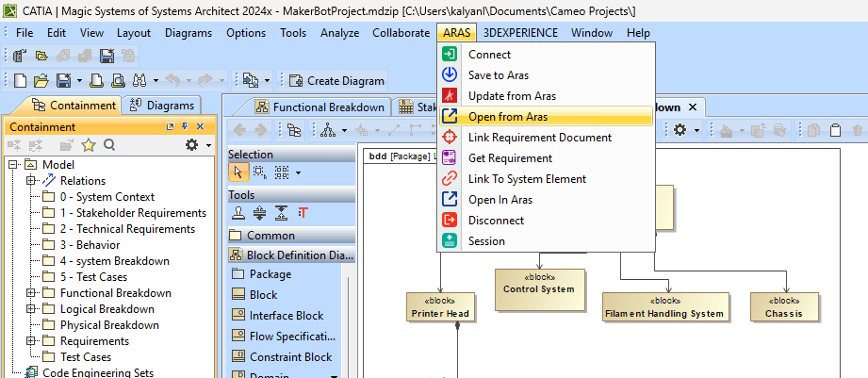The height and width of the screenshot is (378, 868).
Task: Choose Session in ARAS menu
Action: (x=546, y=240)
